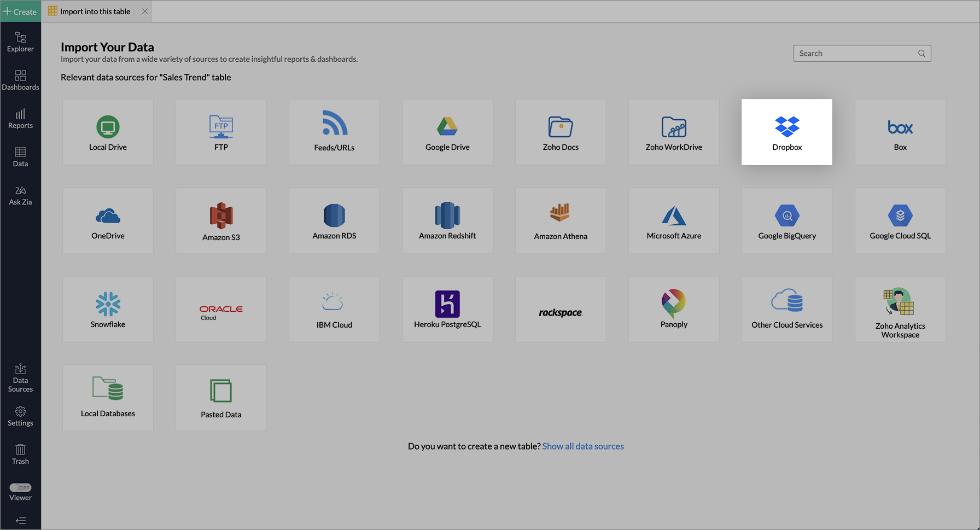This screenshot has width=980, height=530.
Task: Open Ask Zia assistant in sidebar
Action: [x=20, y=195]
